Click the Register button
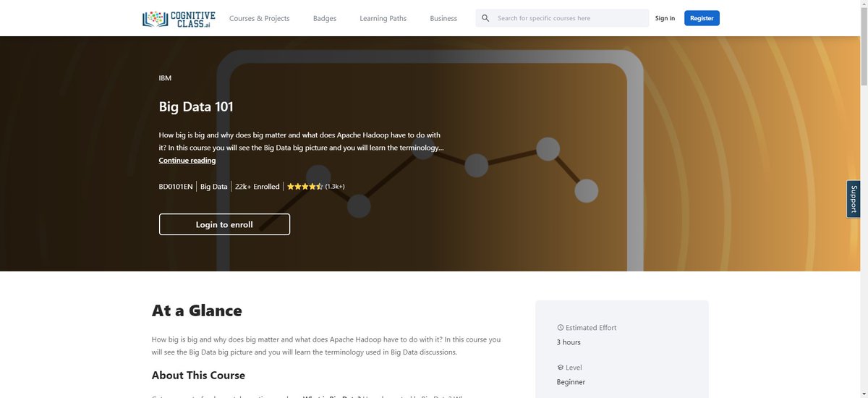 pyautogui.click(x=702, y=18)
